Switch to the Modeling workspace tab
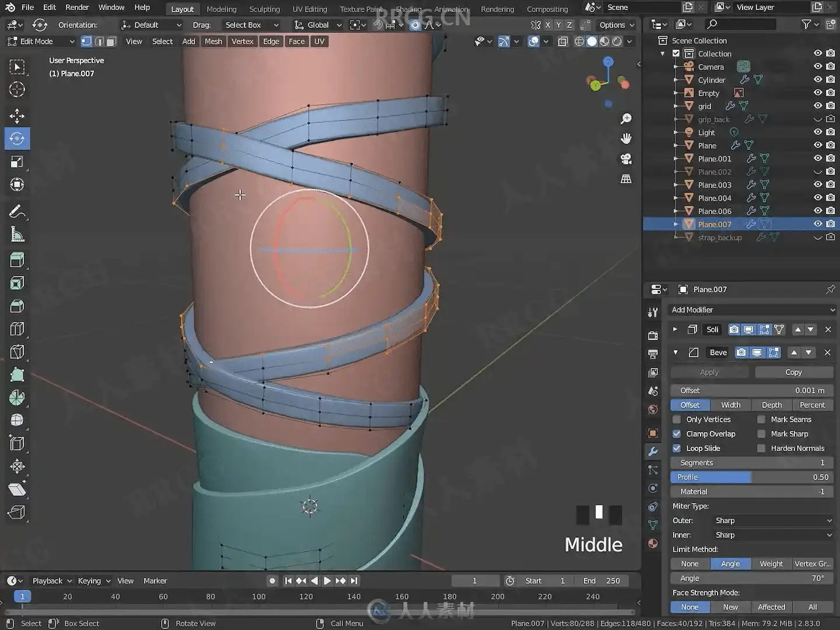The width and height of the screenshot is (840, 630). (221, 9)
